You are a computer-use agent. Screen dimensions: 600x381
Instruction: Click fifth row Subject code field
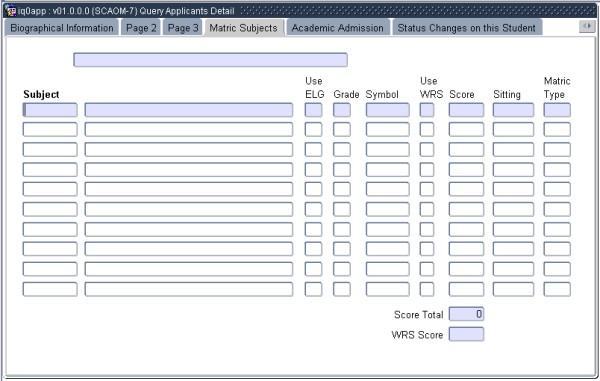(x=50, y=189)
